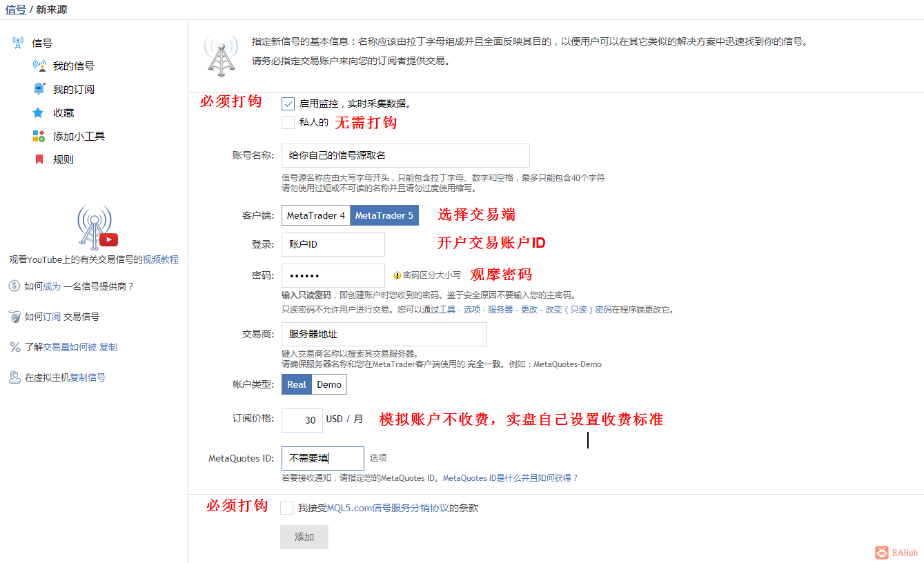Viewport: 924px width, 563px height.
Task: Uncheck the 启用监控 checkbox
Action: pyautogui.click(x=288, y=103)
